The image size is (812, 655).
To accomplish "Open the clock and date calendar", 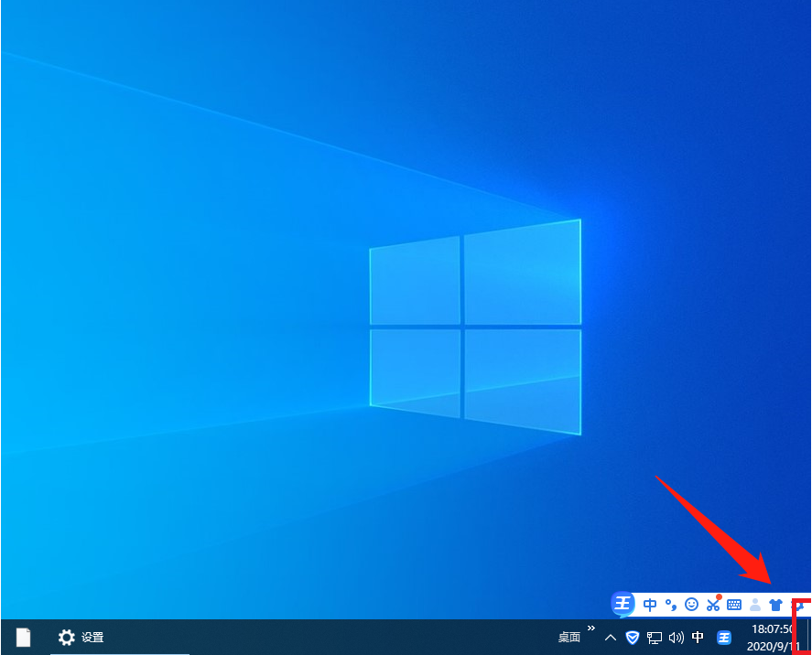I will (771, 638).
